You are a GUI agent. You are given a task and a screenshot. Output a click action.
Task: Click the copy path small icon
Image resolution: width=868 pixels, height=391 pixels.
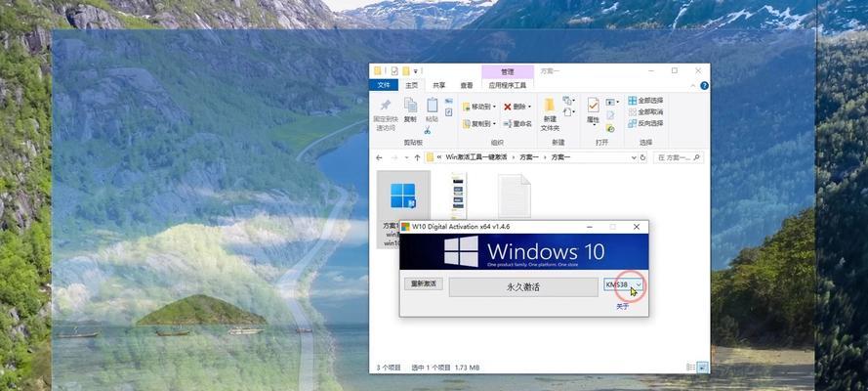tap(448, 101)
